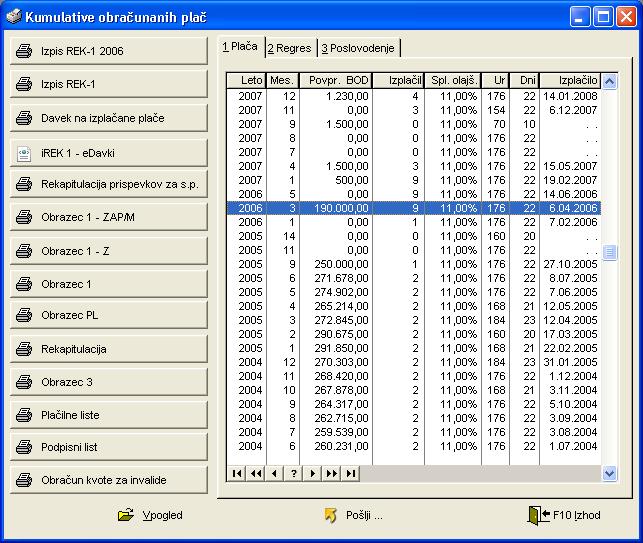Image resolution: width=643 pixels, height=543 pixels.
Task: Switch to the 2 Regres tab
Action: (289, 48)
